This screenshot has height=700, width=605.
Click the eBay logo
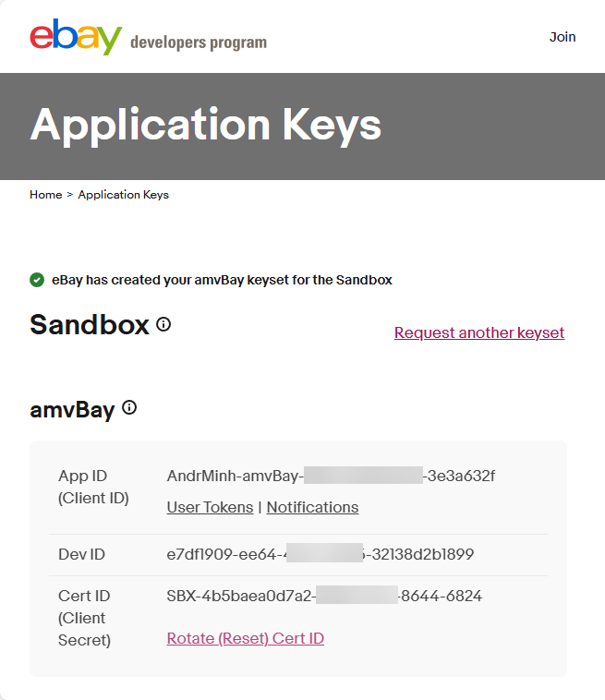point(76,36)
